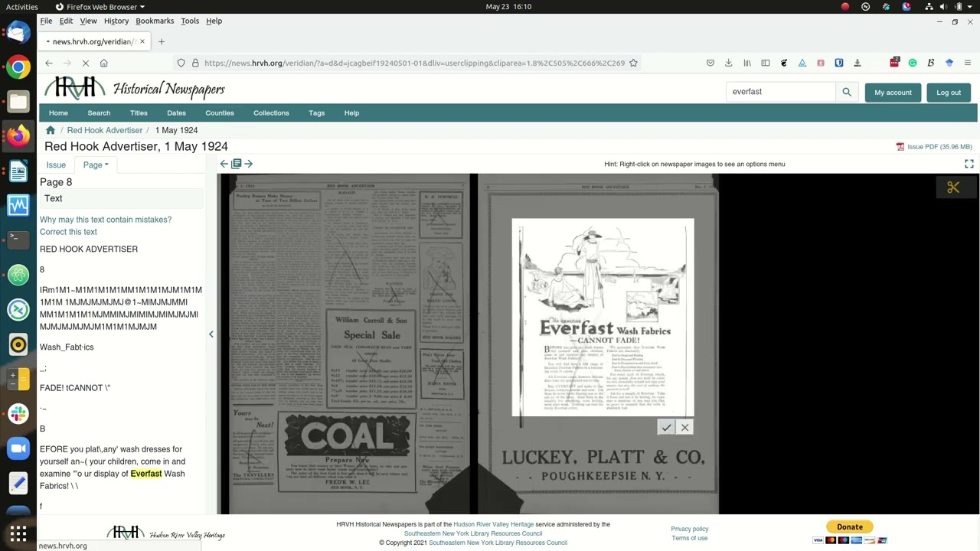This screenshot has width=980, height=551.
Task: Cancel the clip selection with the X
Action: pyautogui.click(x=684, y=428)
